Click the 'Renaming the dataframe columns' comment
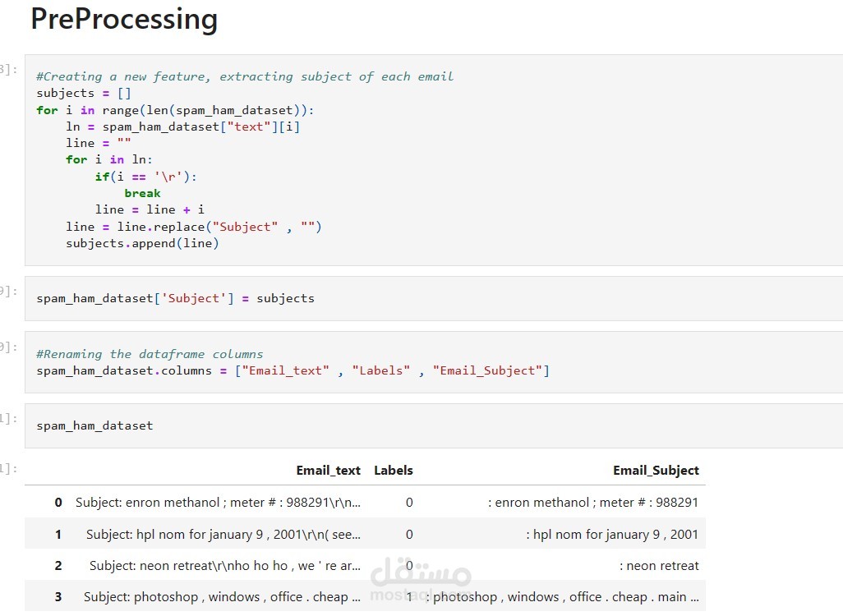843x616 pixels. pyautogui.click(x=150, y=354)
